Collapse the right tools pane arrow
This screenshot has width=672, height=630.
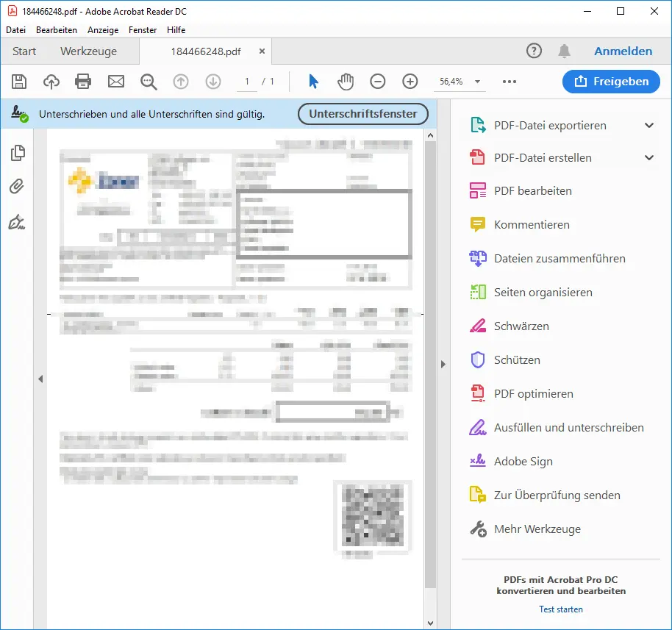tap(443, 365)
